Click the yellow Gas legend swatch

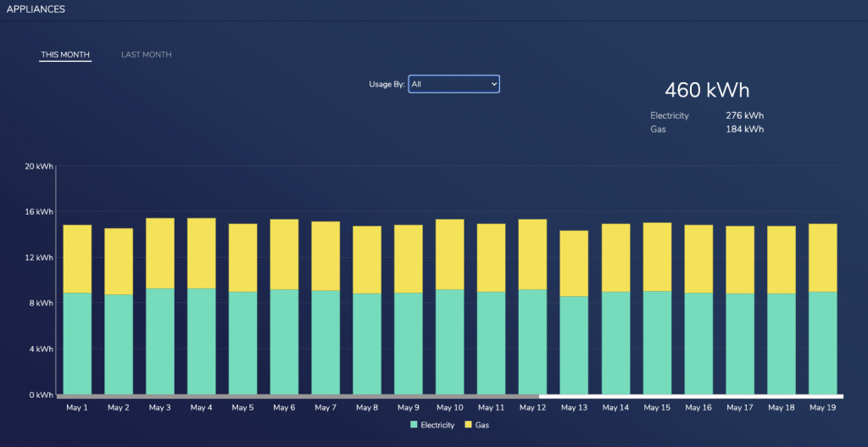[467, 425]
